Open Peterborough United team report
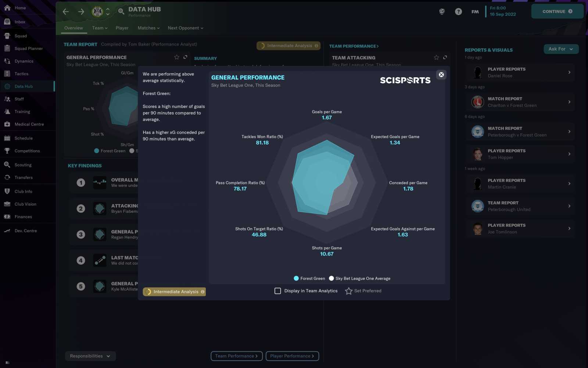The image size is (588, 368). [520, 206]
